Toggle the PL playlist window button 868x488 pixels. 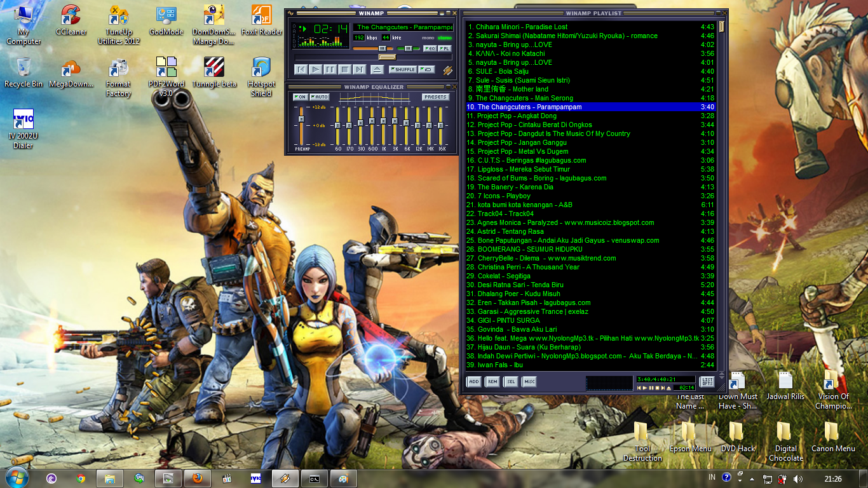click(x=445, y=48)
